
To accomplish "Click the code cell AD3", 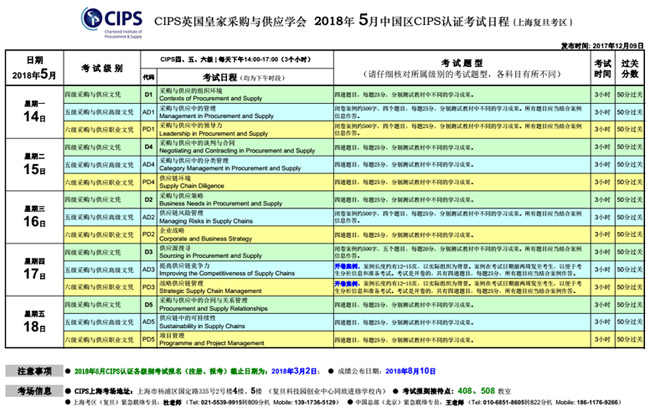I will coord(149,269).
